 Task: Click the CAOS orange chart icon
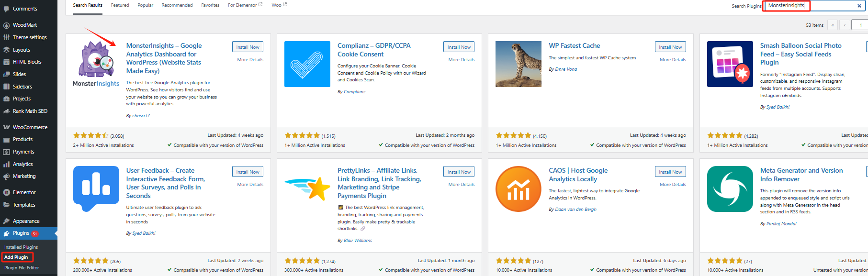point(519,189)
